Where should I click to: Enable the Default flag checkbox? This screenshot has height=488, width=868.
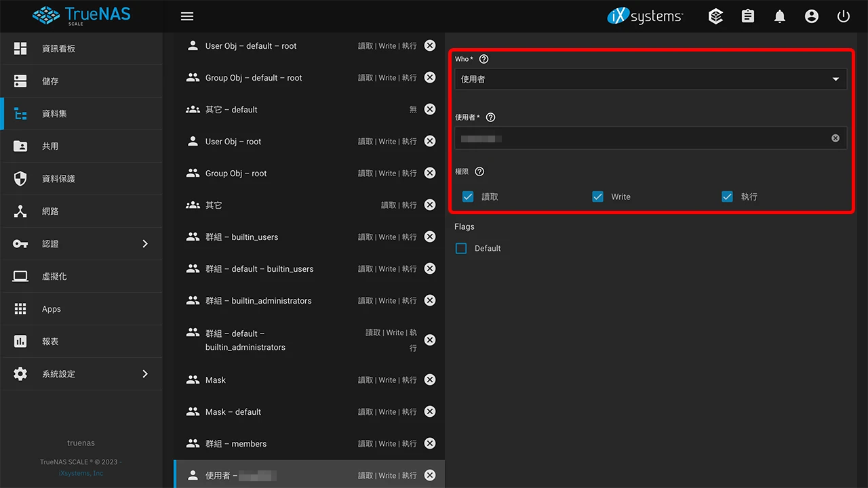coord(461,249)
